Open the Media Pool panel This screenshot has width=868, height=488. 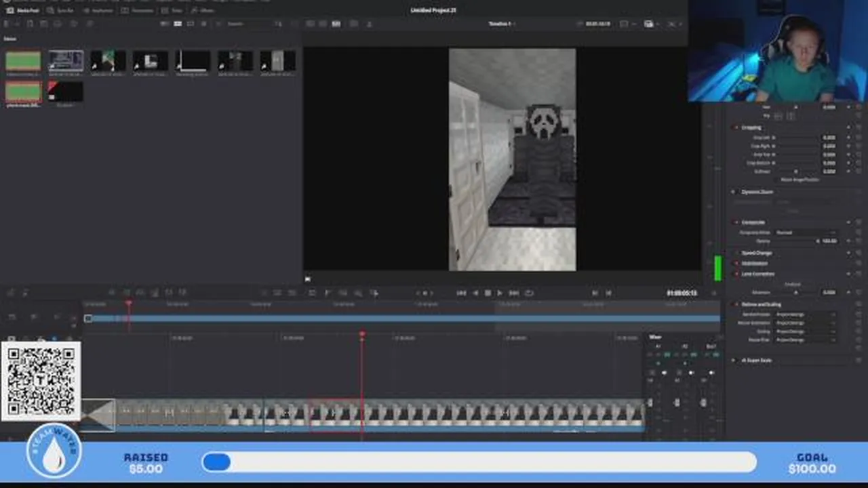point(22,11)
